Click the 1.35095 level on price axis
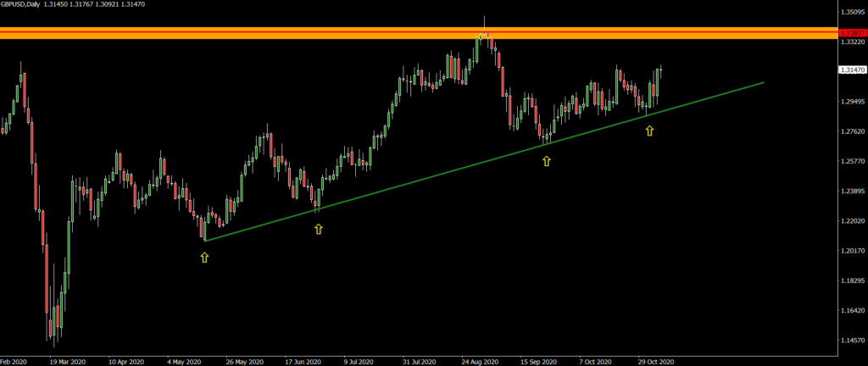Image resolution: width=868 pixels, height=366 pixels. pos(852,12)
